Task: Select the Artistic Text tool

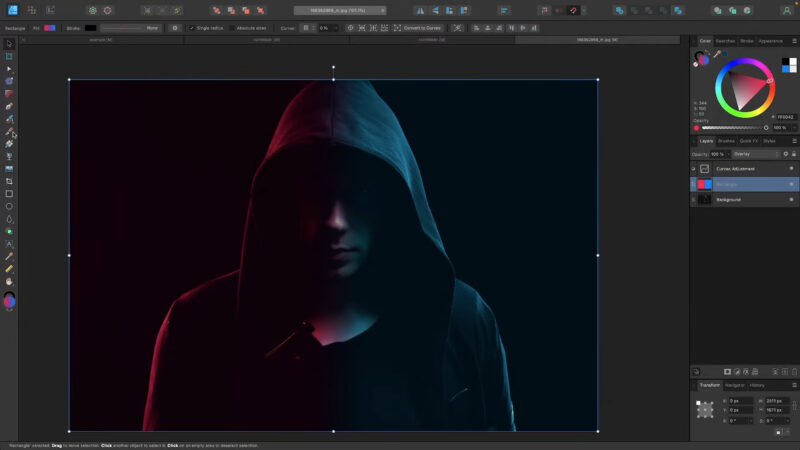Action: pyautogui.click(x=9, y=244)
